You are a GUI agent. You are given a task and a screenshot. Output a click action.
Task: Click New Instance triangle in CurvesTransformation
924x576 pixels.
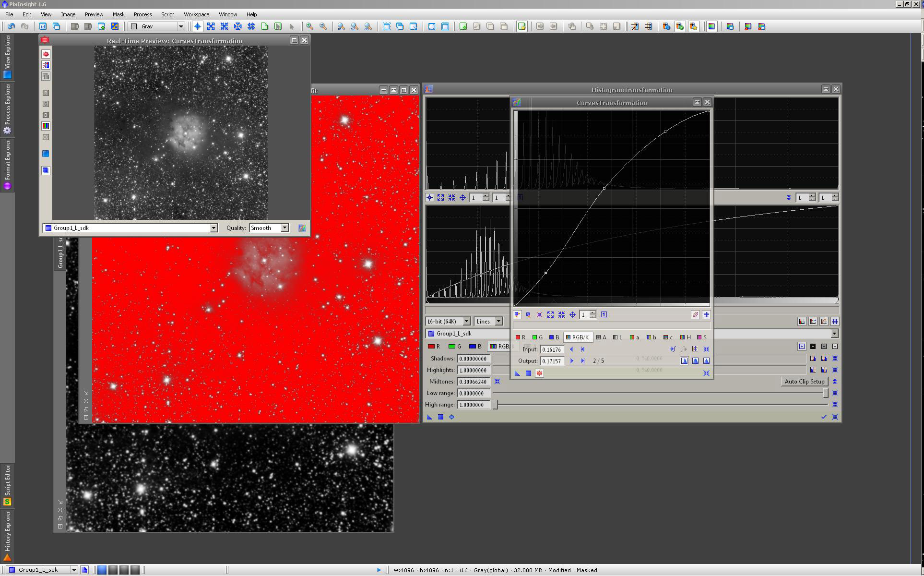coord(517,373)
